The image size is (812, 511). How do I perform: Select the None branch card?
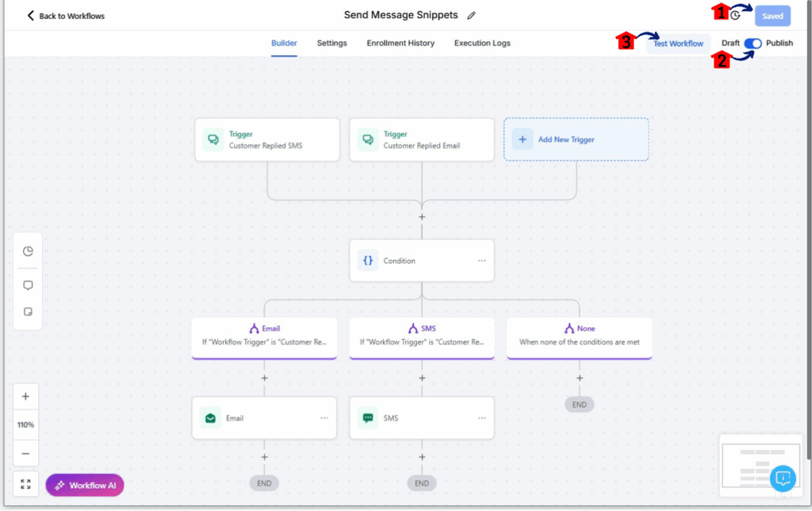[x=579, y=337]
